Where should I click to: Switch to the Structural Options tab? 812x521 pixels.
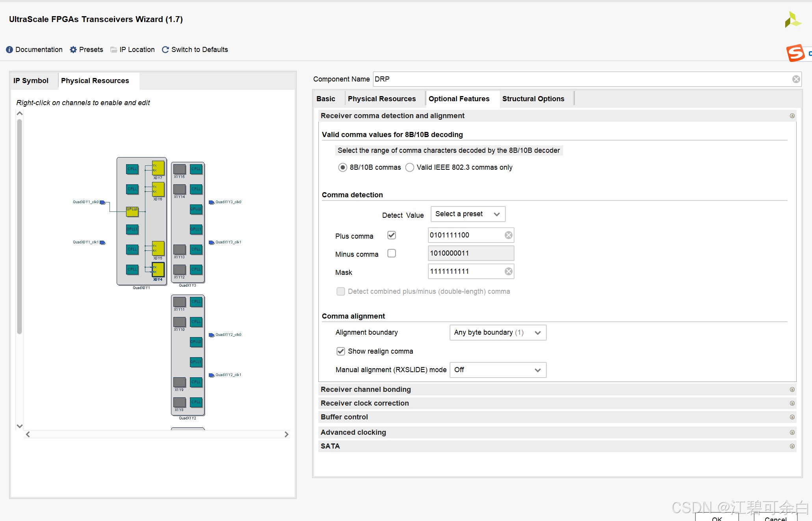click(533, 99)
